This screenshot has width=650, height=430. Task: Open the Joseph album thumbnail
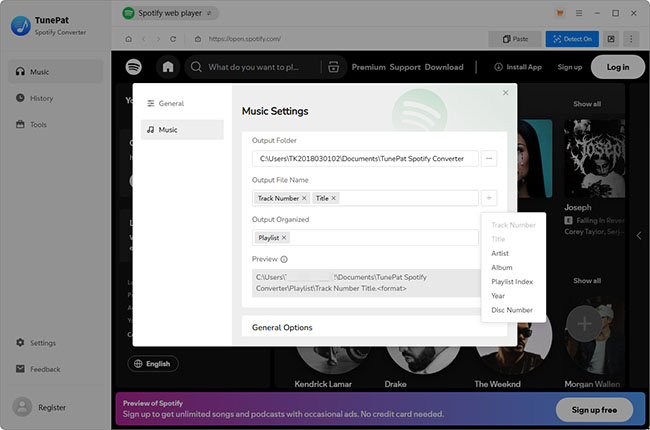tap(594, 158)
